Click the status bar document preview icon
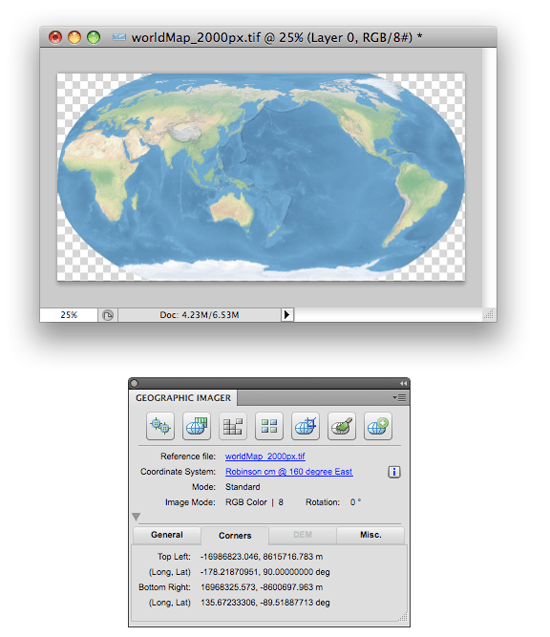Viewport: 550px width, 637px height. pos(108,315)
